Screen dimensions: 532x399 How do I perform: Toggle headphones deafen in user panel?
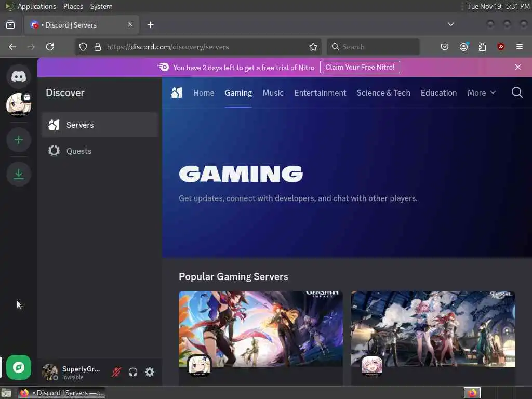pos(132,372)
